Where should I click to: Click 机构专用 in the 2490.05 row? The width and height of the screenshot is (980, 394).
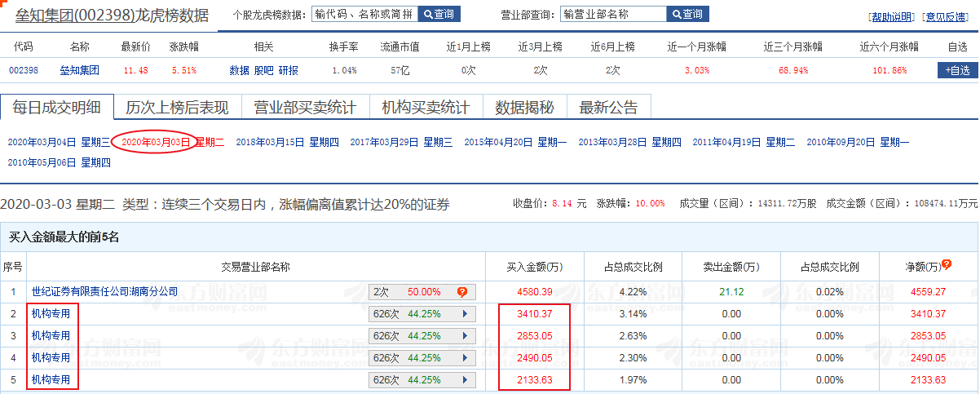(x=51, y=357)
